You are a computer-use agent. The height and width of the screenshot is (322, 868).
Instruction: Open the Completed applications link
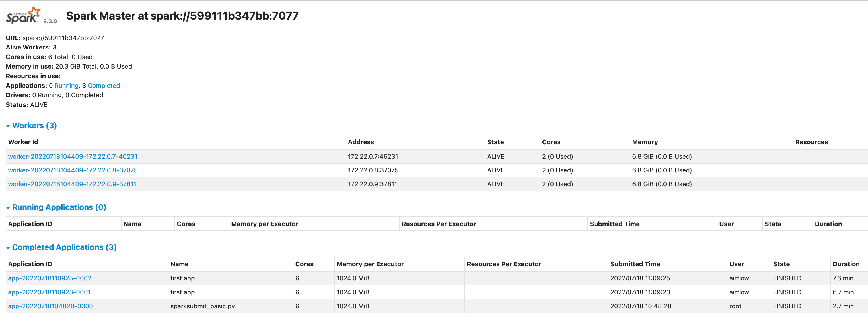(104, 86)
